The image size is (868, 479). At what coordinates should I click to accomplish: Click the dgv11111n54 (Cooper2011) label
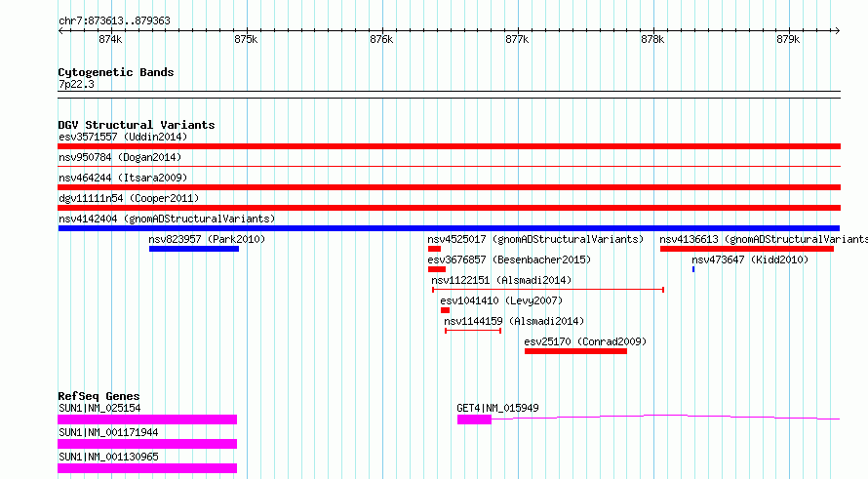click(129, 198)
